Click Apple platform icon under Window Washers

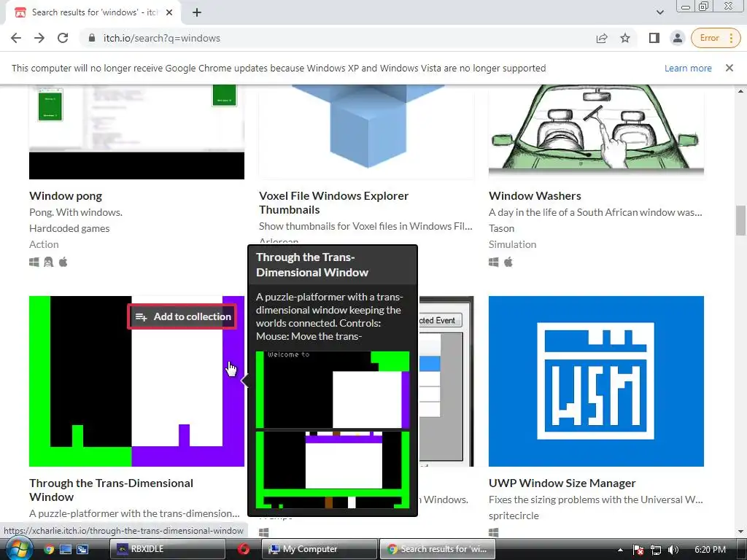(508, 262)
